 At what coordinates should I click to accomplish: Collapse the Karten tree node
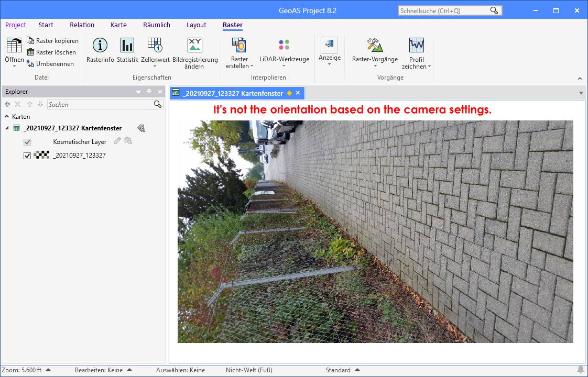coord(7,117)
